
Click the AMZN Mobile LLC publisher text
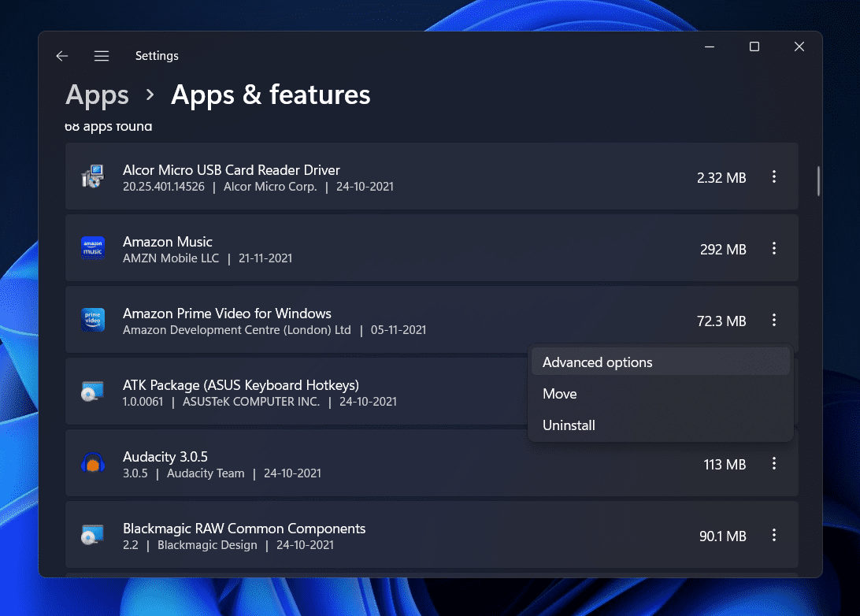(x=171, y=258)
